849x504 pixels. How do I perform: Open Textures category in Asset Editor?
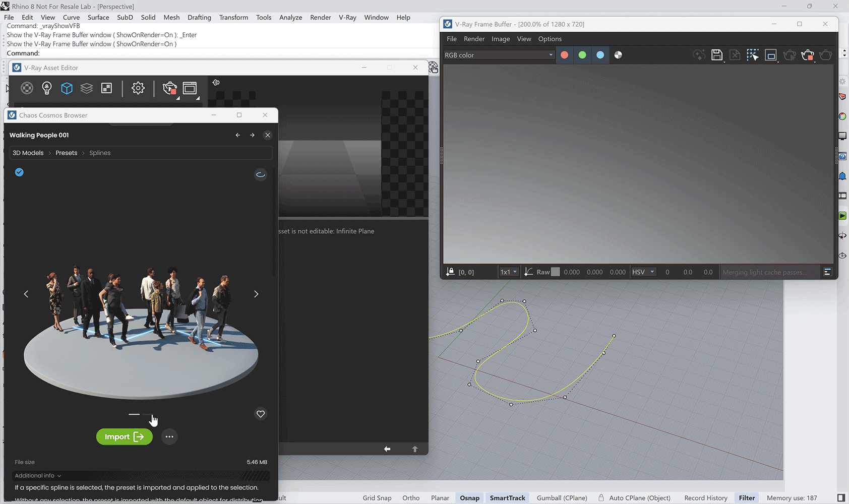point(107,88)
